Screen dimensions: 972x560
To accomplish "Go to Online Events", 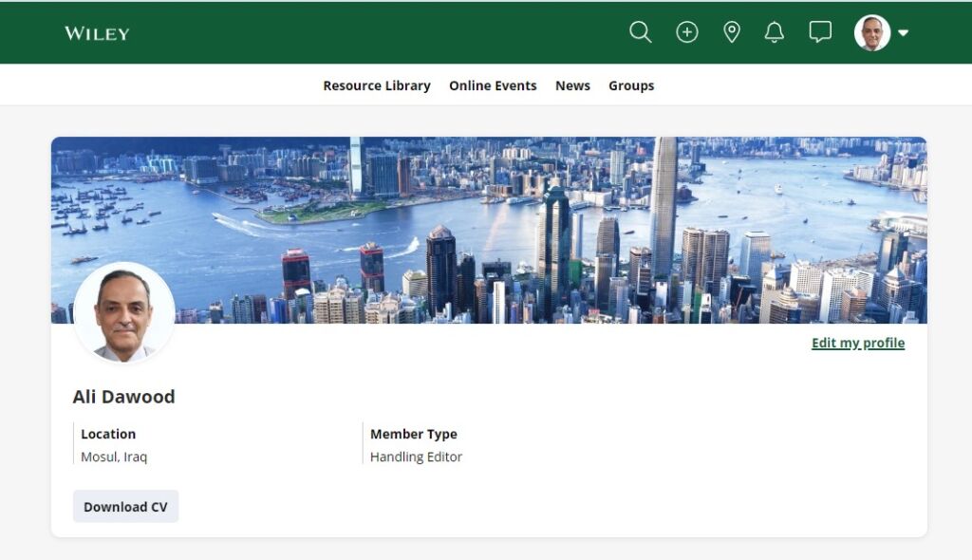I will click(x=493, y=85).
